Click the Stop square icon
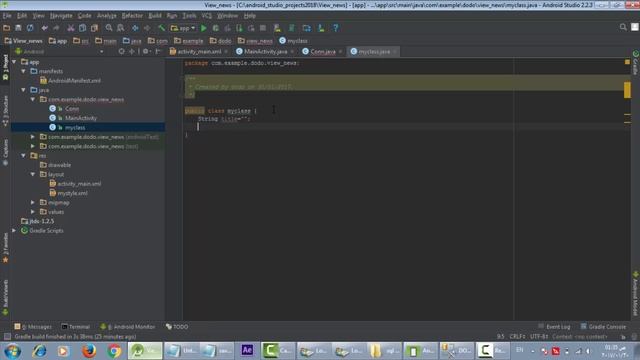The height and width of the screenshot is (360, 640). pos(263,28)
